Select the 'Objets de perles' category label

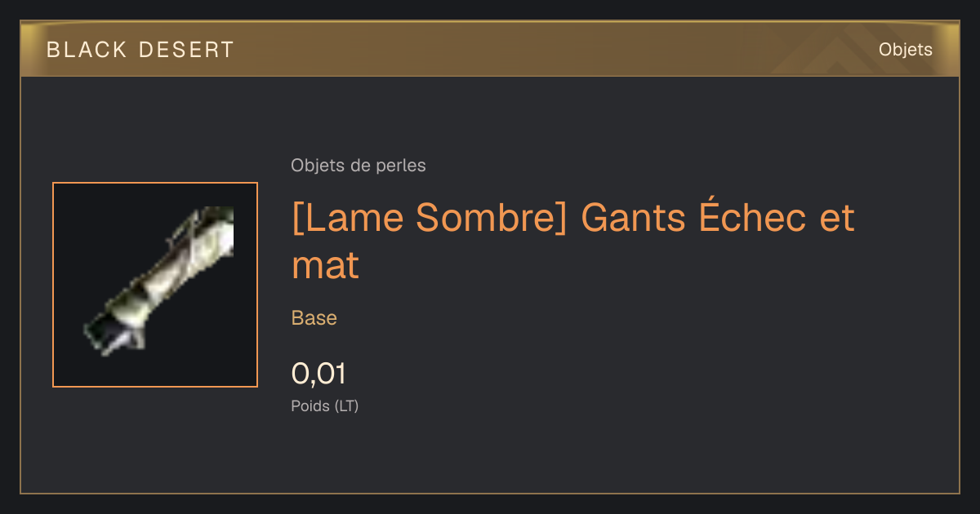tap(359, 166)
